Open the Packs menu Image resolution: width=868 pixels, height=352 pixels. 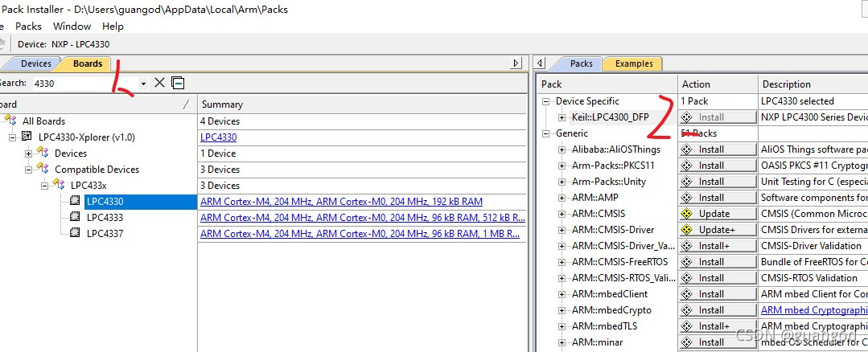pos(28,26)
